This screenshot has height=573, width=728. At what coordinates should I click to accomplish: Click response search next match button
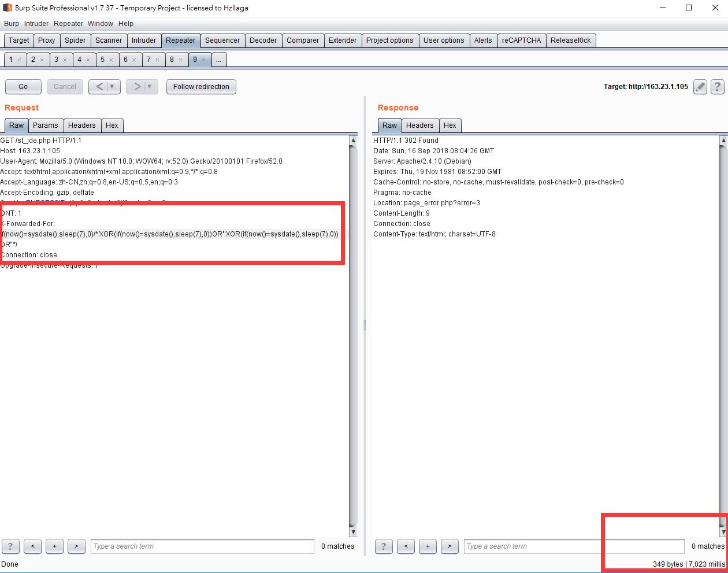coord(450,546)
